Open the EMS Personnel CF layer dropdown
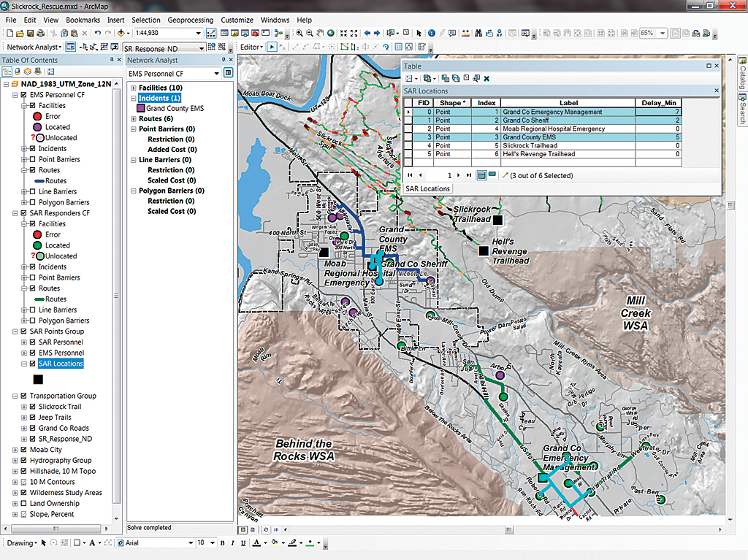Viewport: 748px width, 560px height. pyautogui.click(x=216, y=74)
